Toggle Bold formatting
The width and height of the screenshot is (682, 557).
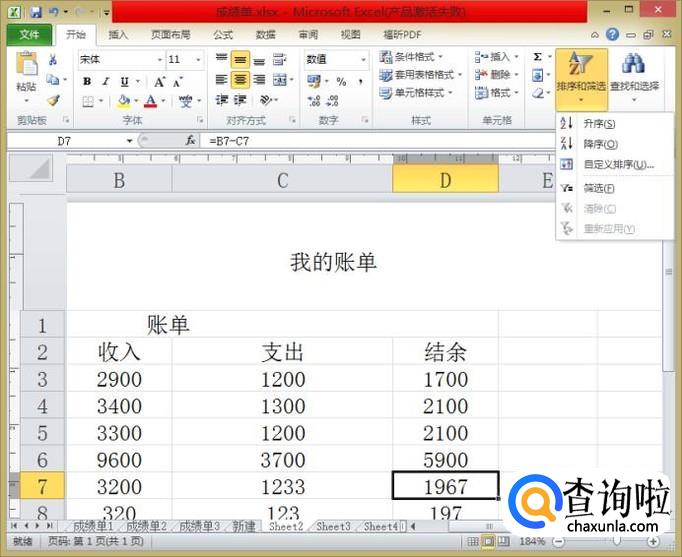point(87,81)
